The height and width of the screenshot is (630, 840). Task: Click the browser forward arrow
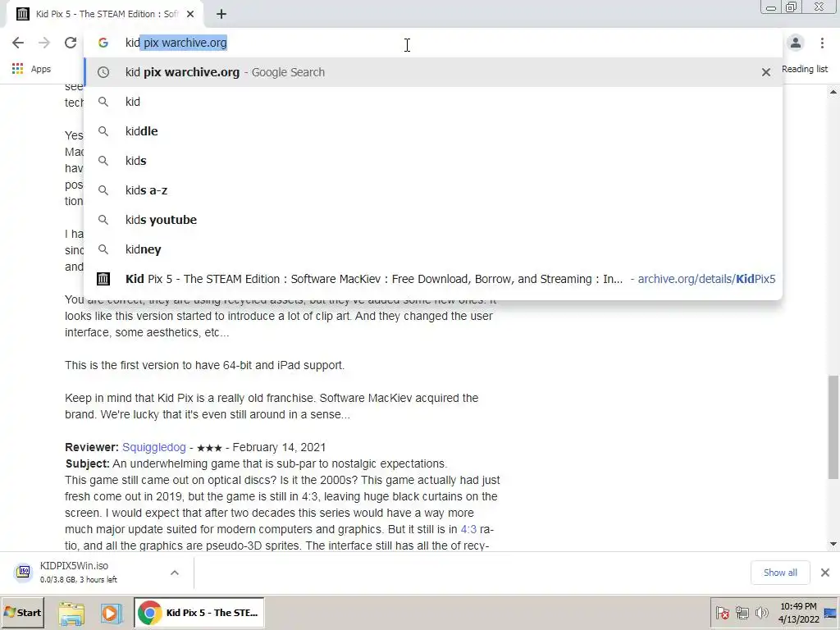[44, 43]
